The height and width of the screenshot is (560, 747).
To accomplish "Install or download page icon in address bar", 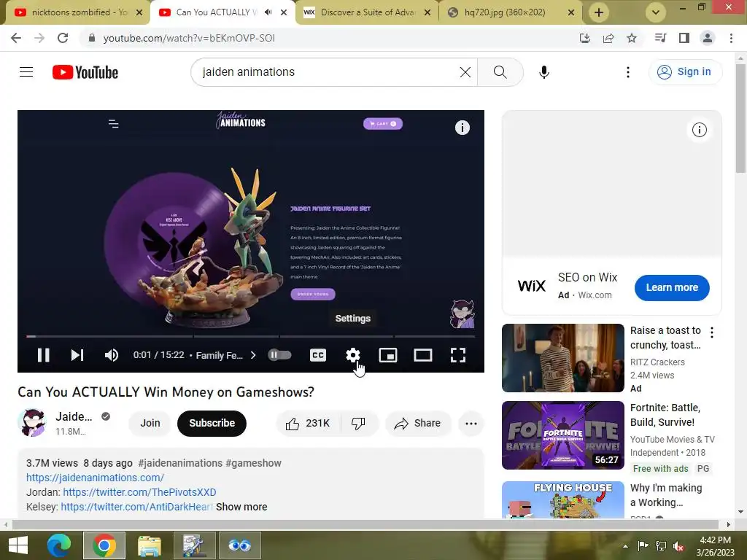I will pyautogui.click(x=585, y=38).
